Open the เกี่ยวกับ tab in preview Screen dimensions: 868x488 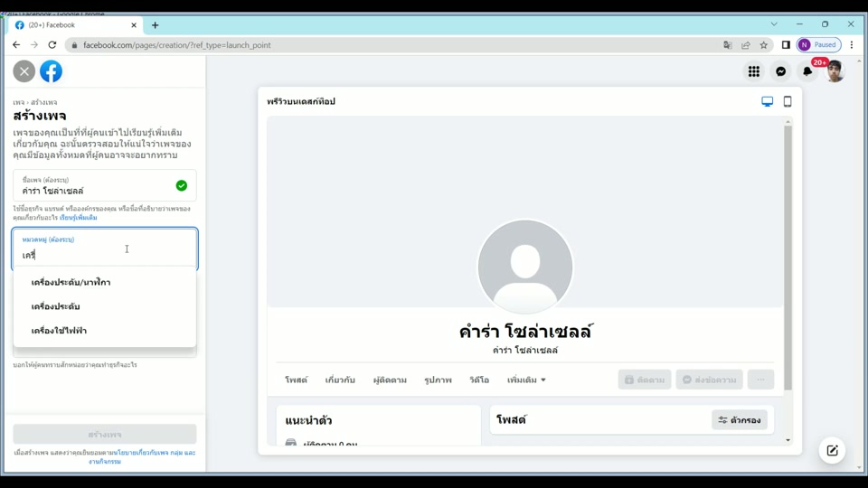[340, 380]
